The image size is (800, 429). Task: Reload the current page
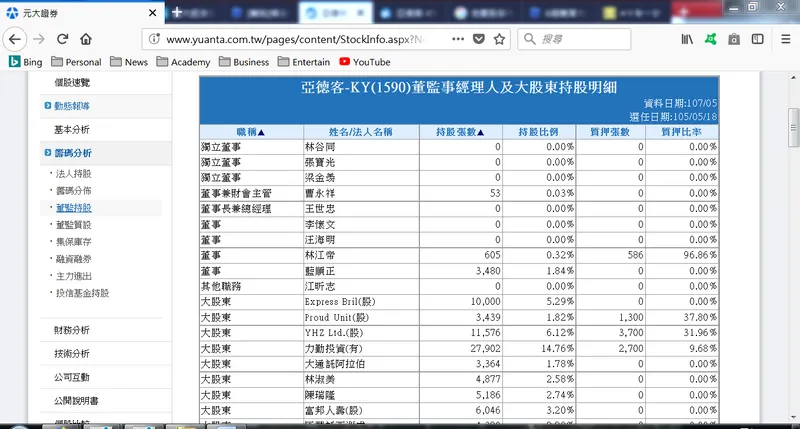62,39
